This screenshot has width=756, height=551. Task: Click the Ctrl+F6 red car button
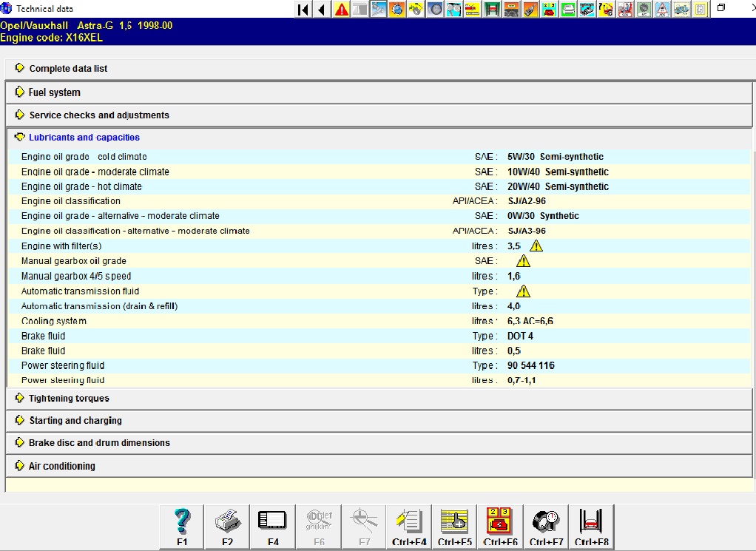tap(501, 527)
